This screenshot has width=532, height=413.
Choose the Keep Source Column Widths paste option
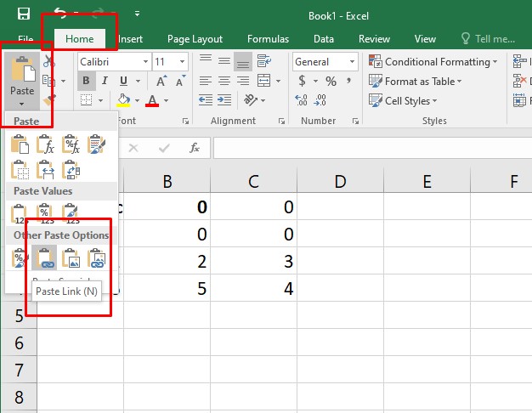coord(45,170)
